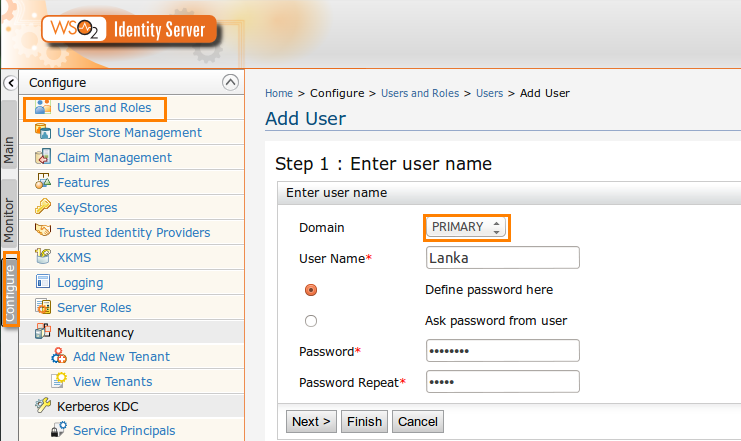The width and height of the screenshot is (741, 441).
Task: Click the Finish button
Action: coord(364,421)
